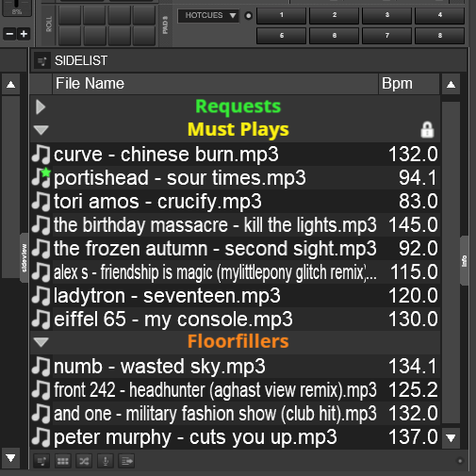
Task: Select tori amos - crucify.mp3 track
Action: pos(235,202)
